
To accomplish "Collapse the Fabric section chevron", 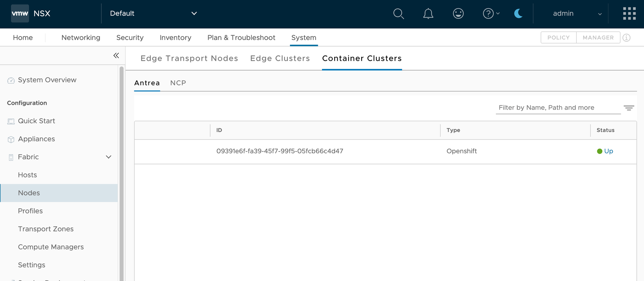I will click(109, 157).
